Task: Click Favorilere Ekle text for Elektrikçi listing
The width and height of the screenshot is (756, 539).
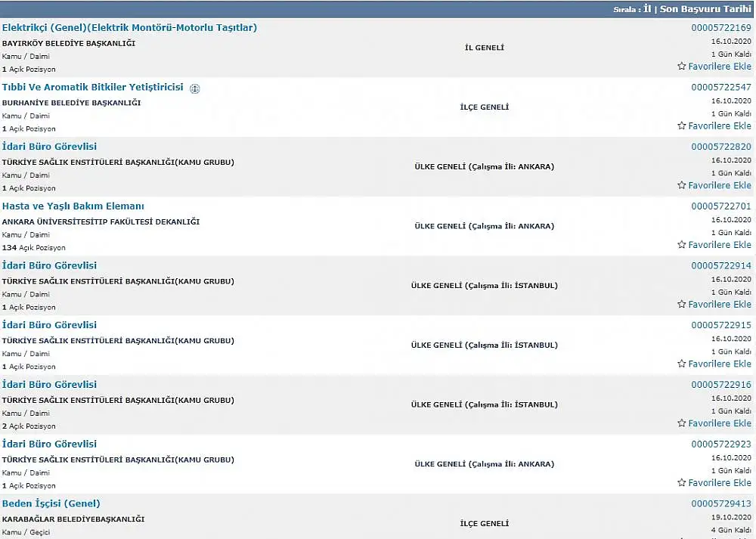Action: point(720,67)
